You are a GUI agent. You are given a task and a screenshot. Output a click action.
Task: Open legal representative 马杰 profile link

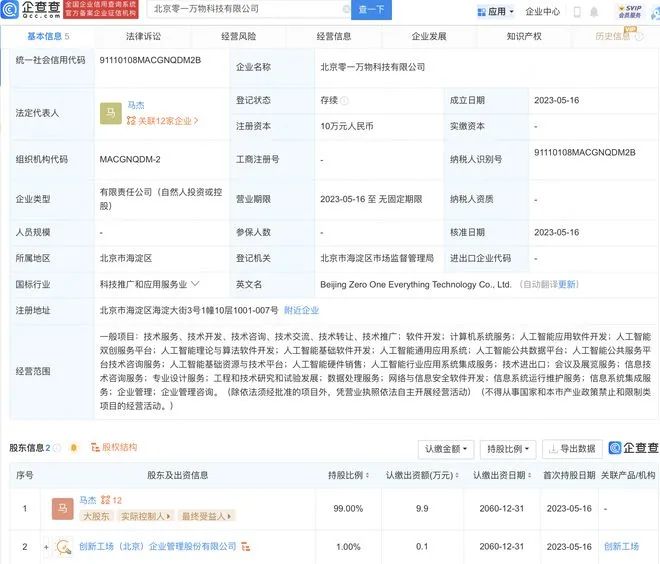pyautogui.click(x=136, y=105)
